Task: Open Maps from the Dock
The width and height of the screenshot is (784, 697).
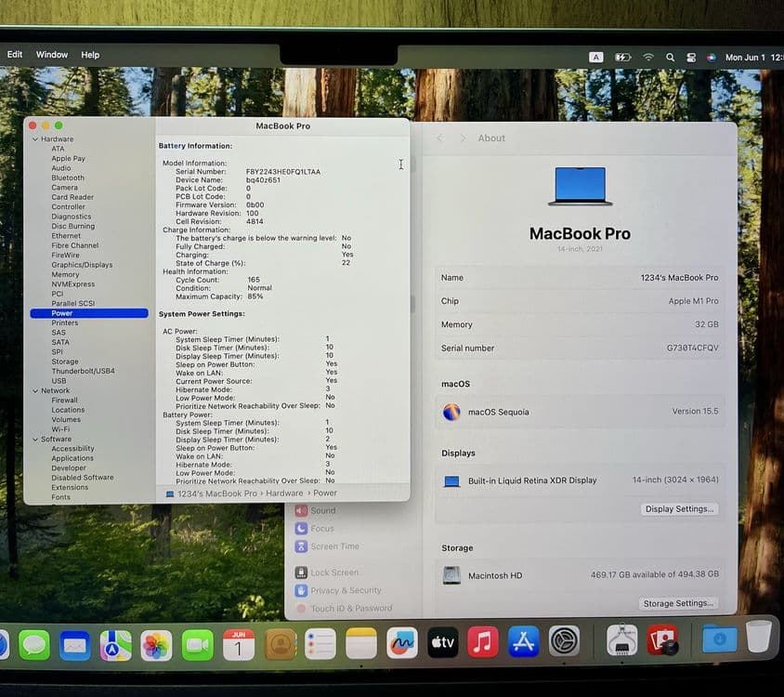Action: [115, 645]
